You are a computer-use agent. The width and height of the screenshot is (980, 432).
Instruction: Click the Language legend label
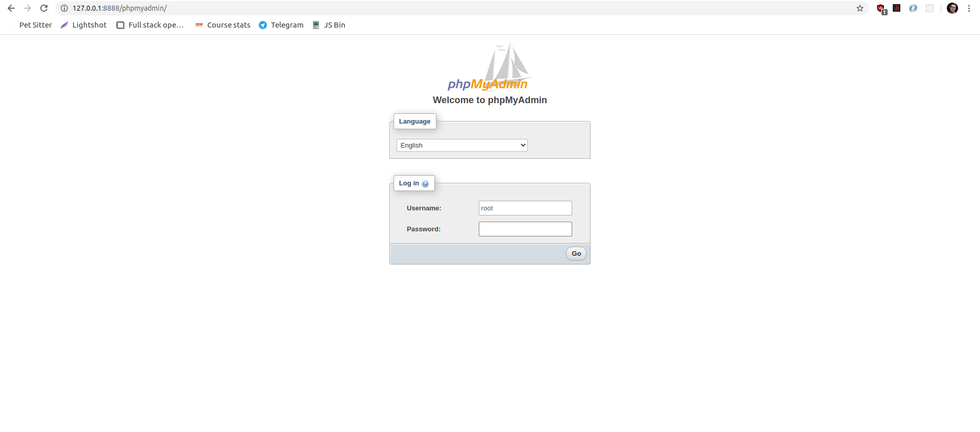coord(414,122)
